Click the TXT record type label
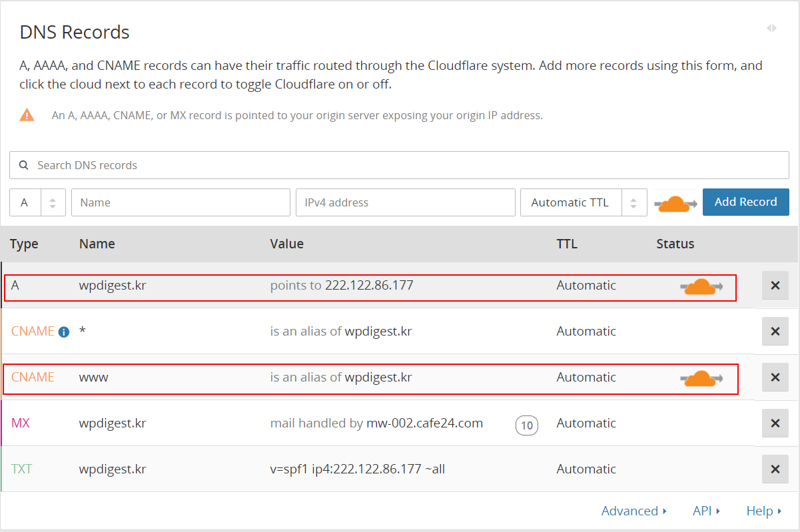 click(x=21, y=469)
